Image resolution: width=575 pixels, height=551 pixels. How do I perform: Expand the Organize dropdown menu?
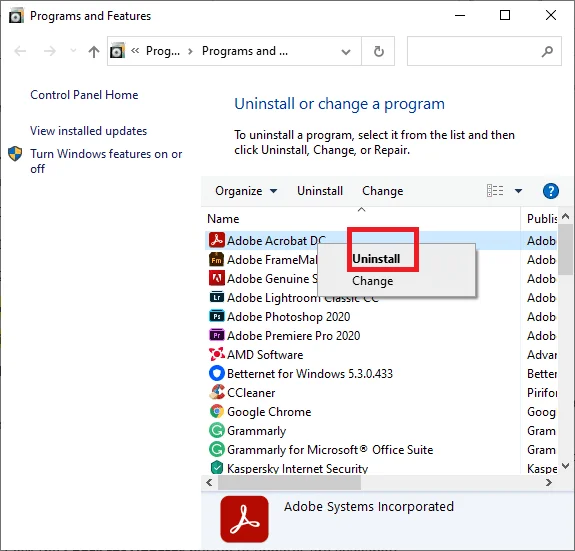point(246,191)
